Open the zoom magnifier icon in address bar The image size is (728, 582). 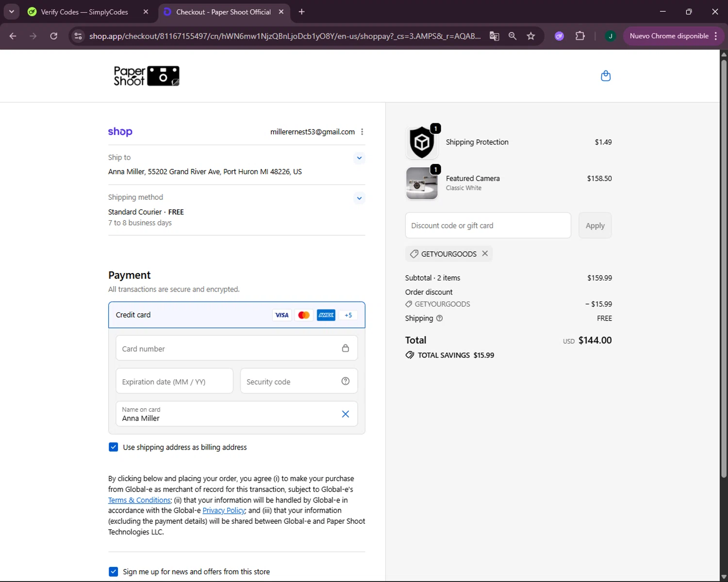click(x=513, y=36)
